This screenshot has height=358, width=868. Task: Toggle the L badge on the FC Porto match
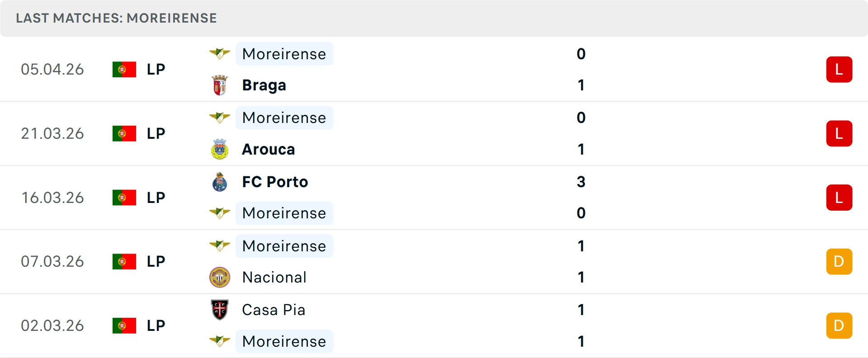click(x=839, y=198)
